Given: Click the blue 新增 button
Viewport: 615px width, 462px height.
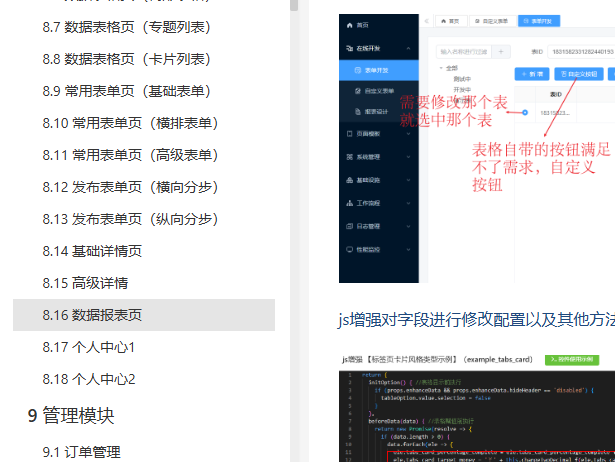Looking at the screenshot, I should pos(530,74).
